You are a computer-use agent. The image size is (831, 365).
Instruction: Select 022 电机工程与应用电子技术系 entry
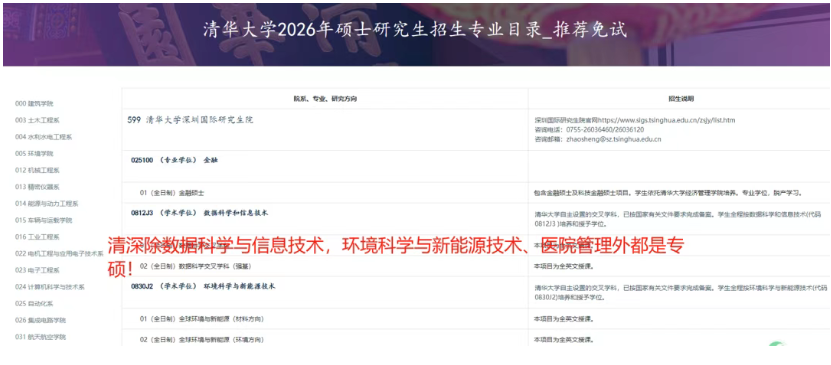59,254
